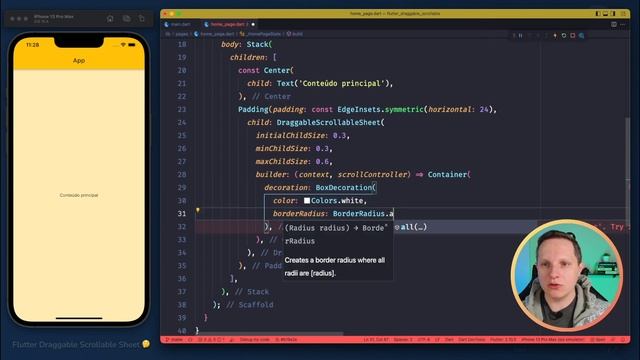Image resolution: width=640 pixels, height=360 pixels.
Task: Click the errors and warnings status bar item
Action: (x=211, y=340)
